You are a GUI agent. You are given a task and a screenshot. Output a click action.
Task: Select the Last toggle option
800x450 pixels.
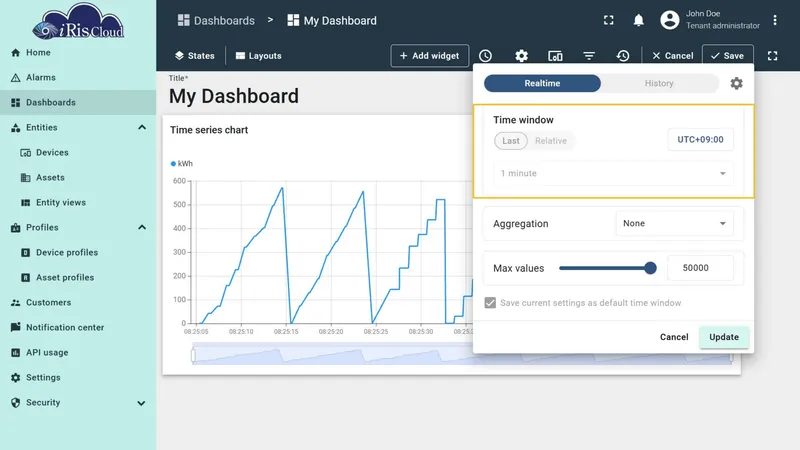pyautogui.click(x=511, y=141)
